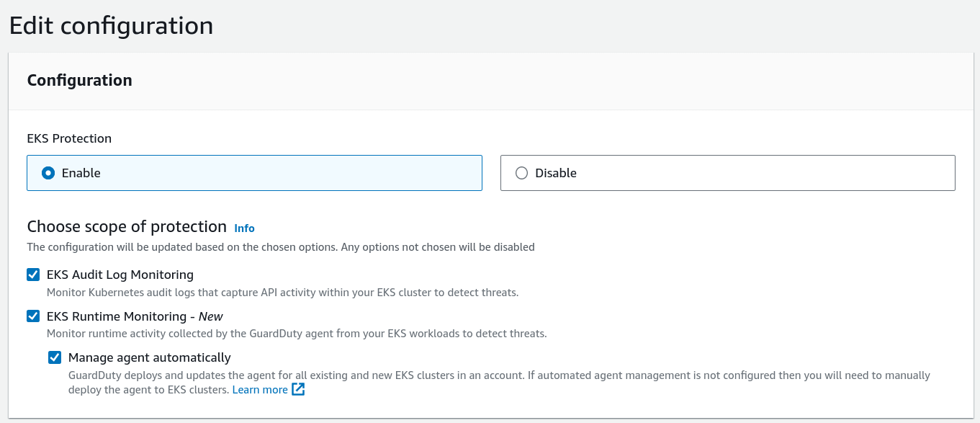
Task: Click the "Configuration" panel header
Action: (80, 80)
